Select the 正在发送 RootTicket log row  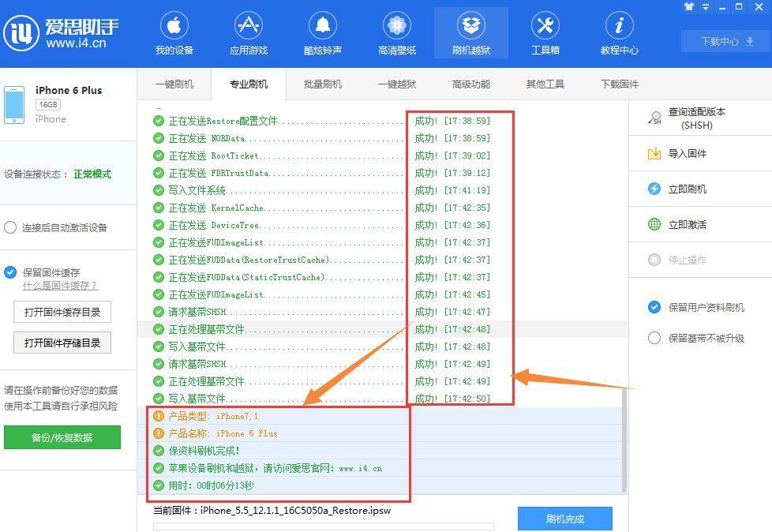click(383, 155)
